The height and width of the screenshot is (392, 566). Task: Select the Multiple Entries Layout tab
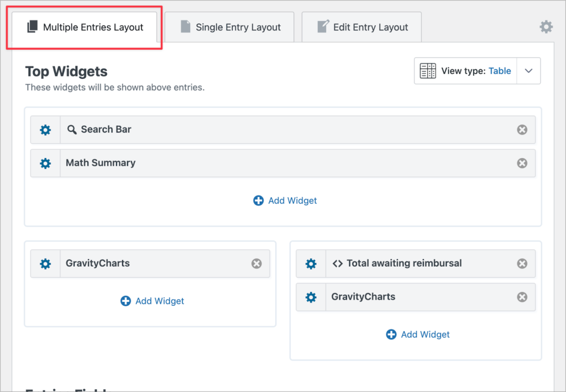(x=85, y=27)
